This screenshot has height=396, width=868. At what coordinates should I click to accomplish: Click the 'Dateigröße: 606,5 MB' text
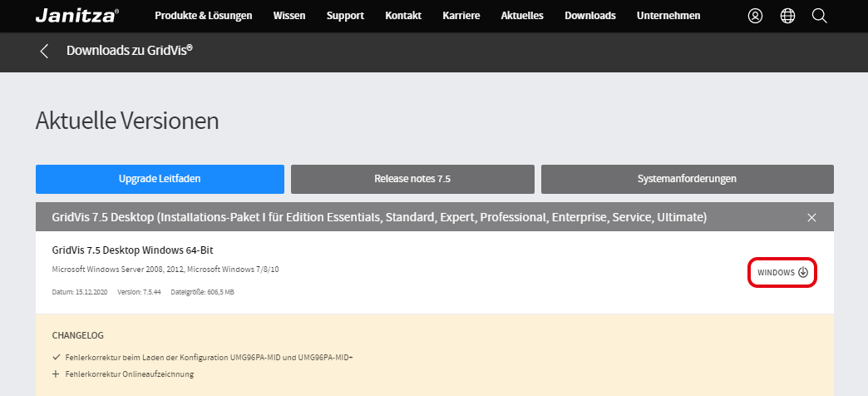tap(203, 292)
